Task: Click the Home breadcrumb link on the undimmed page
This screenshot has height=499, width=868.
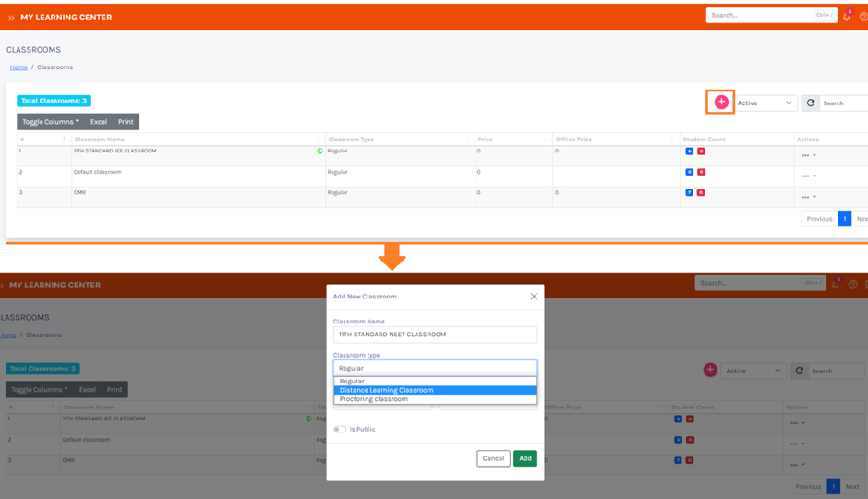Action: coord(18,67)
